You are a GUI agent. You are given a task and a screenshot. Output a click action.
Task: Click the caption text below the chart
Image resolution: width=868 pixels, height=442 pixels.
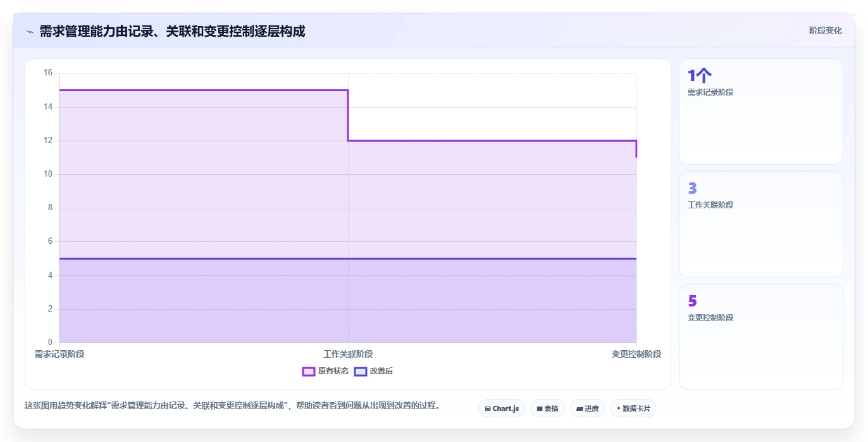[x=232, y=405]
